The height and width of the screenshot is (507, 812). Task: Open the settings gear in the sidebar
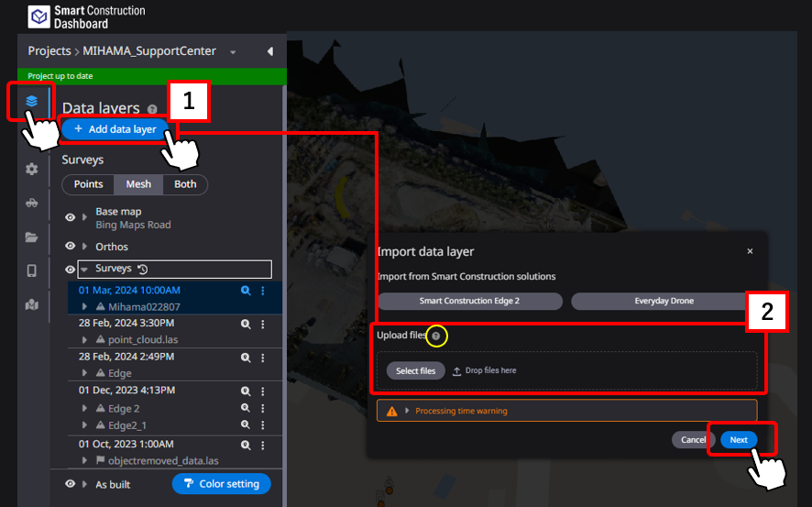pos(31,169)
